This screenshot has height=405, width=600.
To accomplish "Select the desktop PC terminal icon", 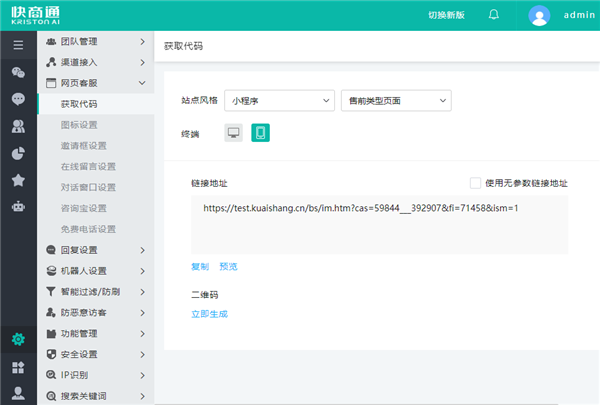I will [234, 133].
